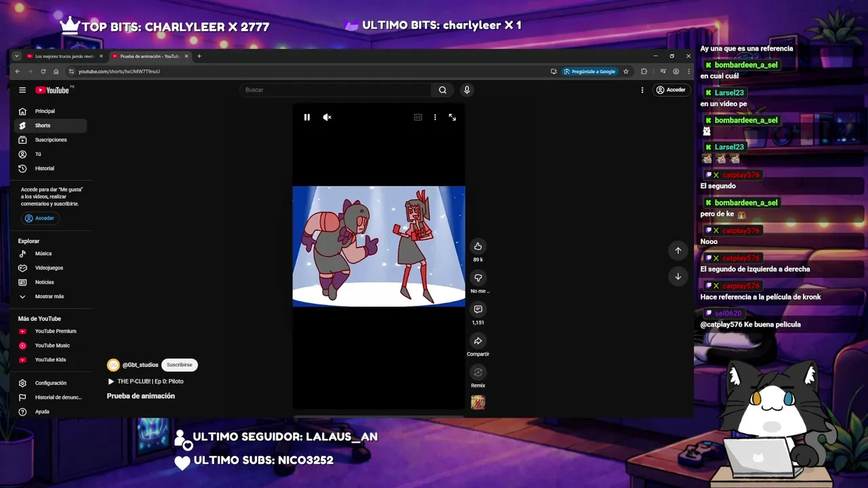The width and height of the screenshot is (868, 488).
Task: Open the browser extensions puzzle icon
Action: click(x=644, y=71)
